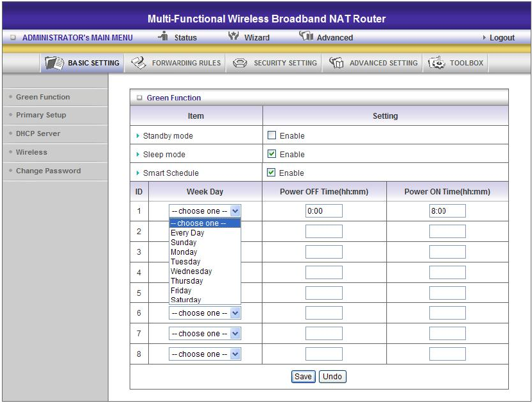Click the Basic Setting book icon
Viewport: 532px width, 403px height.
pyautogui.click(x=54, y=63)
